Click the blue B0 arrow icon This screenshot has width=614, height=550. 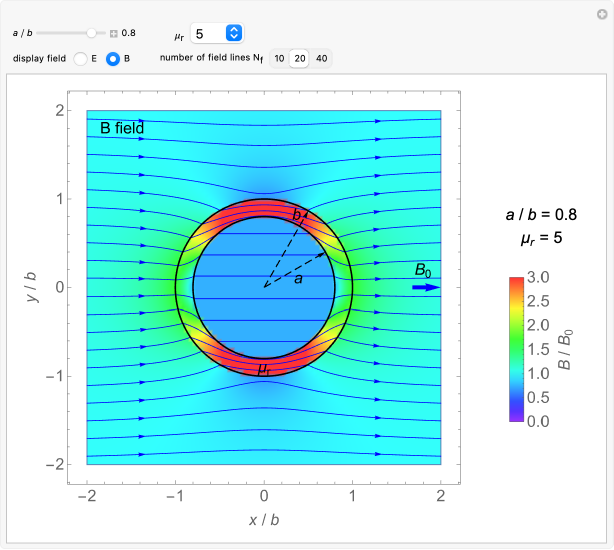(x=425, y=287)
